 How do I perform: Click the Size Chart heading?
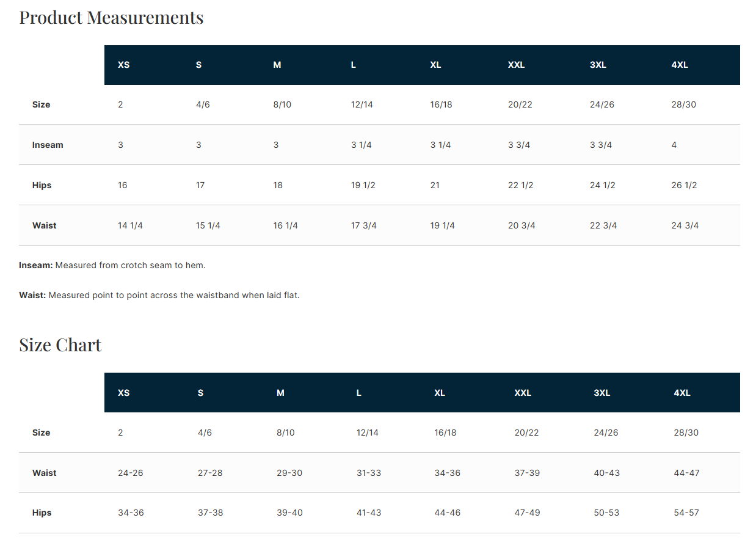60,345
